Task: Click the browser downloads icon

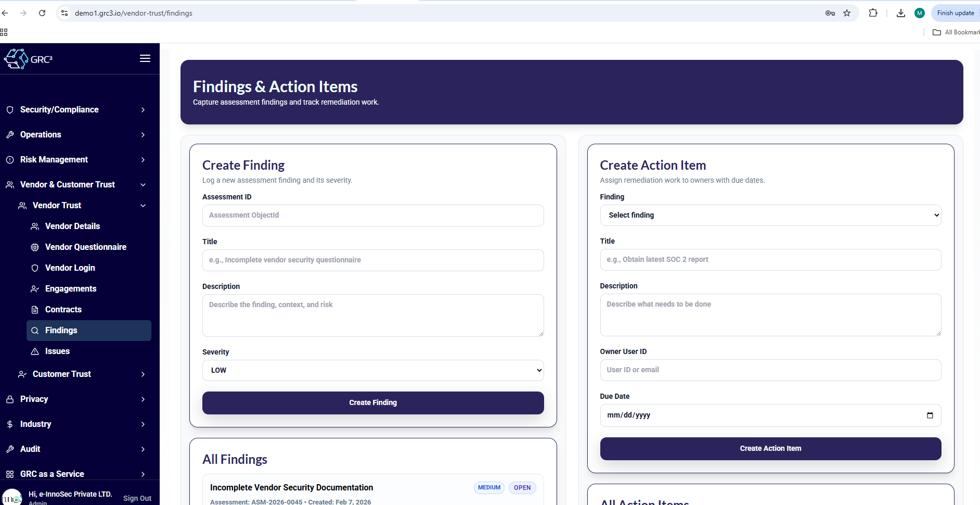Action: click(900, 13)
